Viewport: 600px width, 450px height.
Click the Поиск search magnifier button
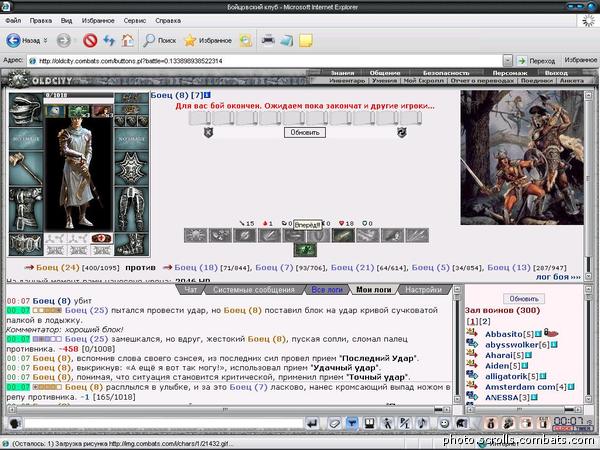click(x=159, y=40)
